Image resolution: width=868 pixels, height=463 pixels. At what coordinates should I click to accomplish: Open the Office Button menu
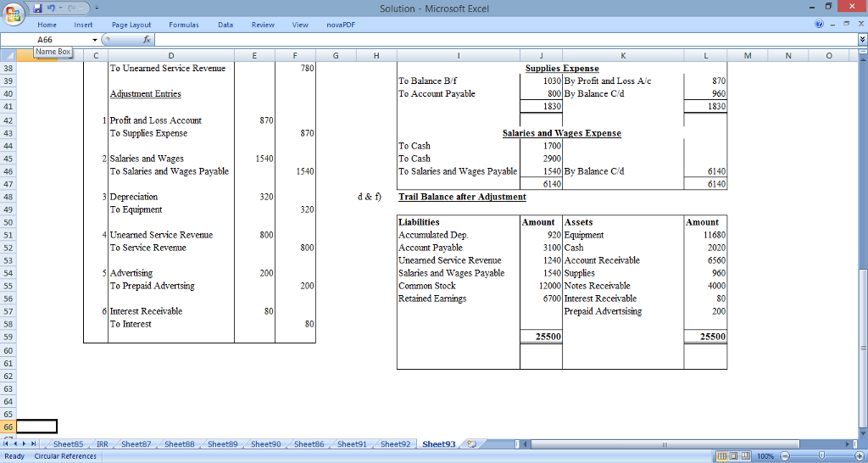coord(14,14)
